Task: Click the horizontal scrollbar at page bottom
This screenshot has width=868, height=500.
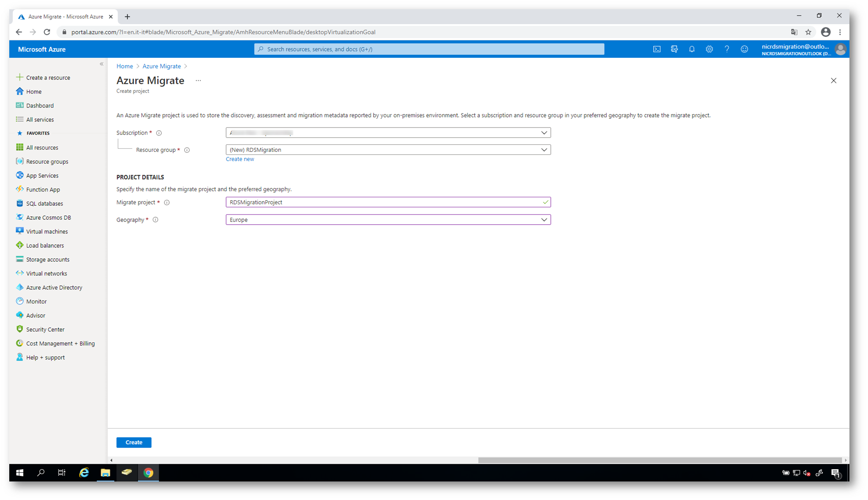Action: (x=660, y=460)
